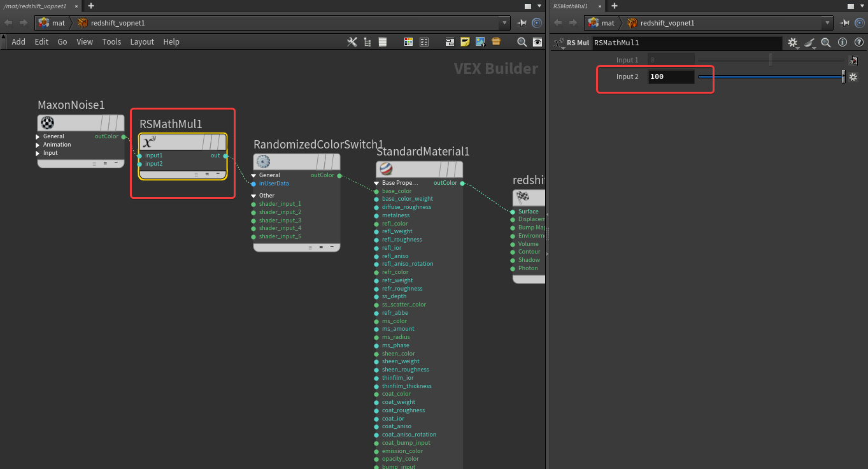Open the node color palette icon

tap(409, 42)
